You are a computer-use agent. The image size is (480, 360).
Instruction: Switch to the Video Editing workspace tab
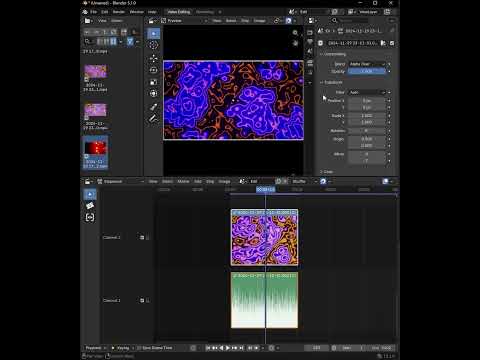click(179, 12)
